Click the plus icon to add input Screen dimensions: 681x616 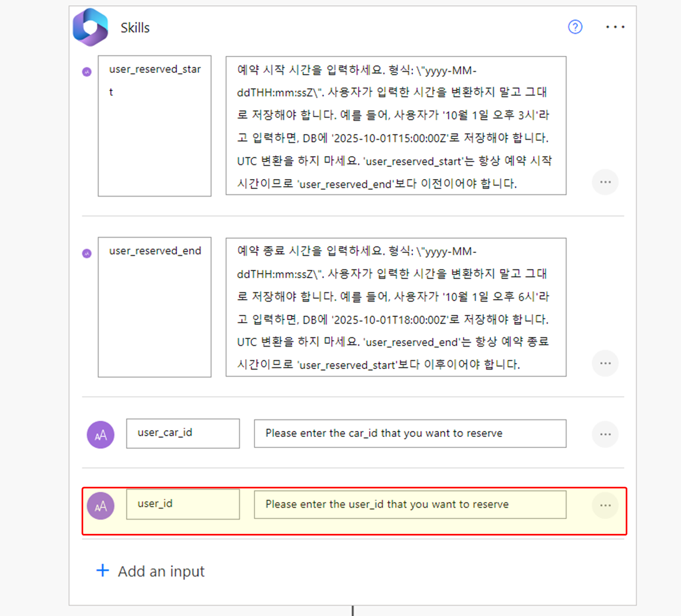point(102,571)
